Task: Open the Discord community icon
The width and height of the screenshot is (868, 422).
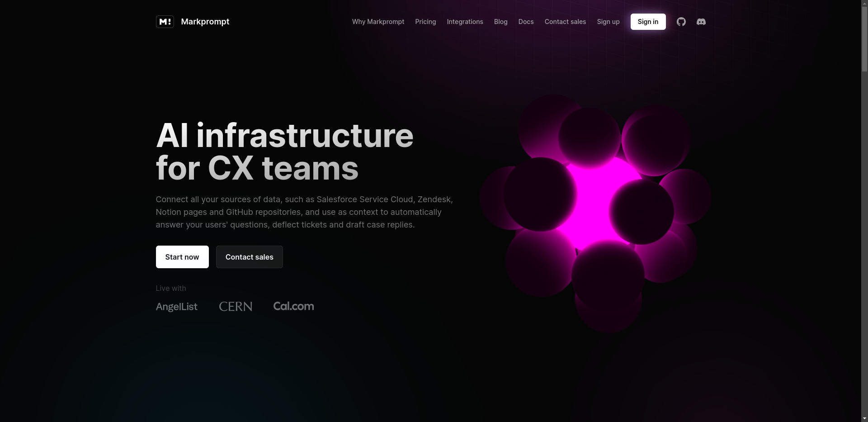Action: point(701,22)
